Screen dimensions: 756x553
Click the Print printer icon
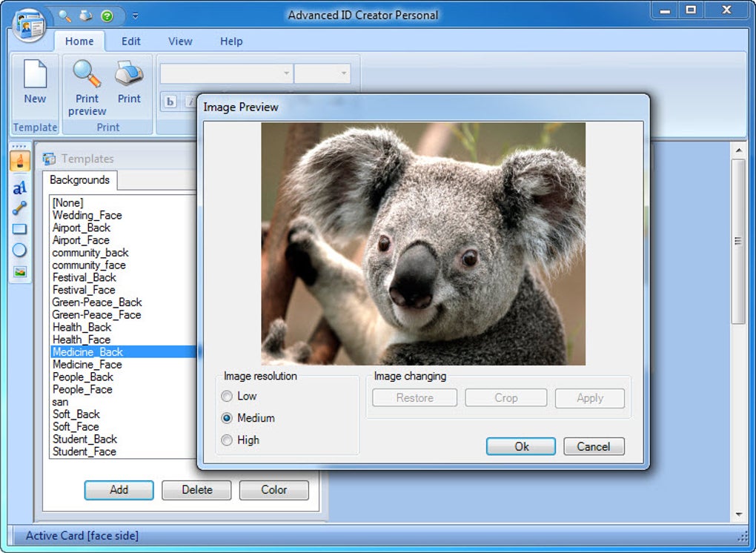tap(129, 74)
